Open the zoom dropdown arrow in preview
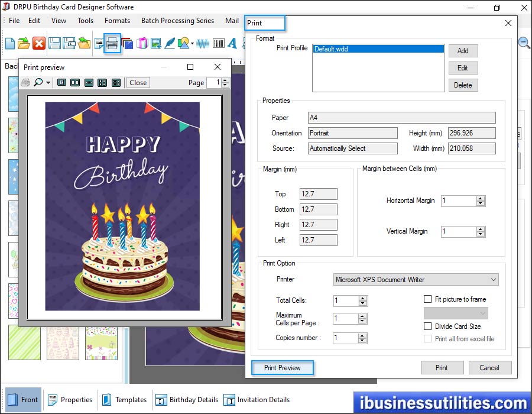This screenshot has height=414, width=532. 48,83
